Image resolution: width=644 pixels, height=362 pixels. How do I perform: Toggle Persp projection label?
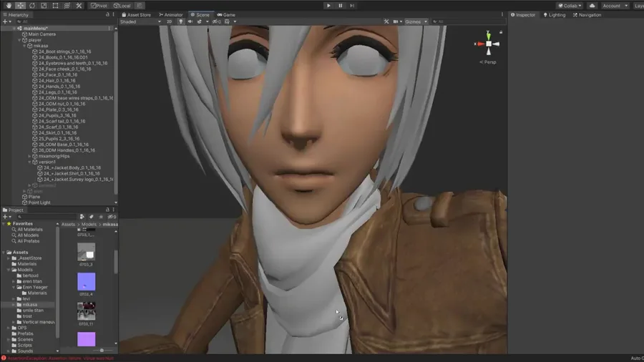pyautogui.click(x=488, y=62)
